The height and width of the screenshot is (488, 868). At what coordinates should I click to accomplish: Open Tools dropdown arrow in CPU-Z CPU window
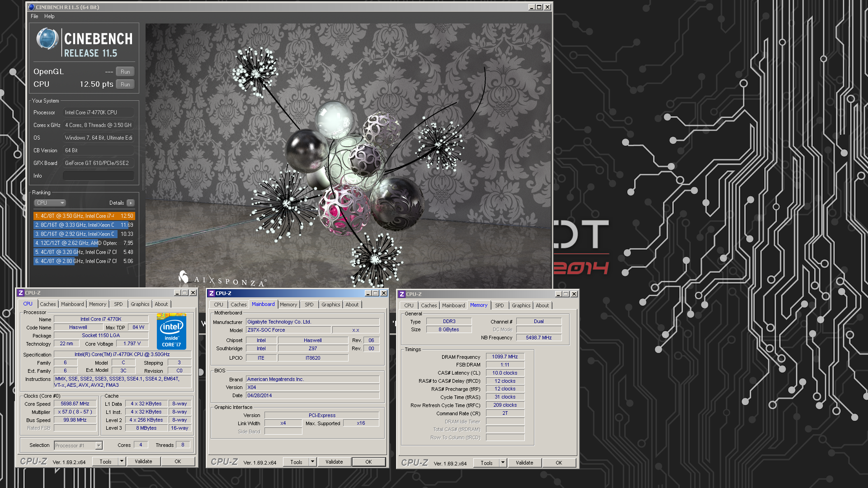122,461
